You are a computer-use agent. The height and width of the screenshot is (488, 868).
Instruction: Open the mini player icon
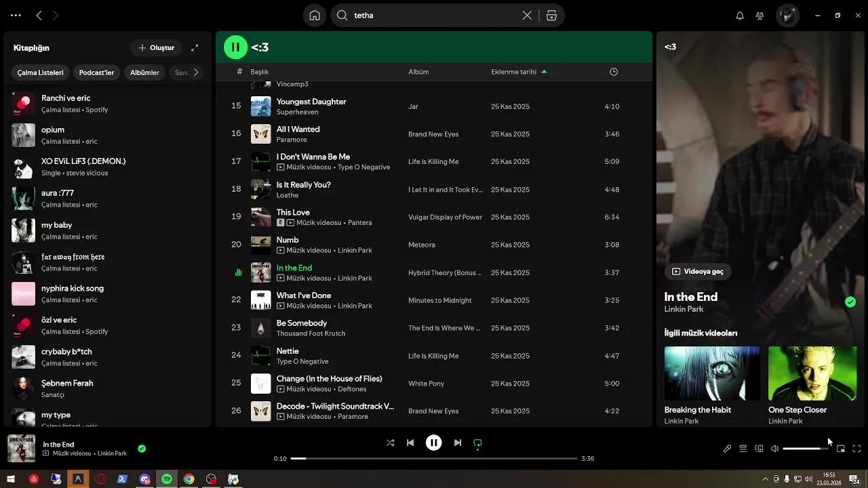(x=841, y=449)
